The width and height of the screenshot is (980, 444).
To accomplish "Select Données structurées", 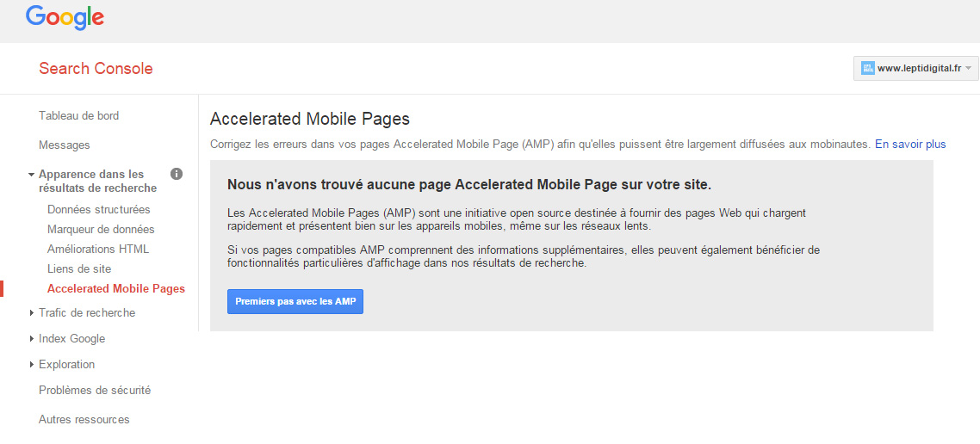I will [x=99, y=209].
